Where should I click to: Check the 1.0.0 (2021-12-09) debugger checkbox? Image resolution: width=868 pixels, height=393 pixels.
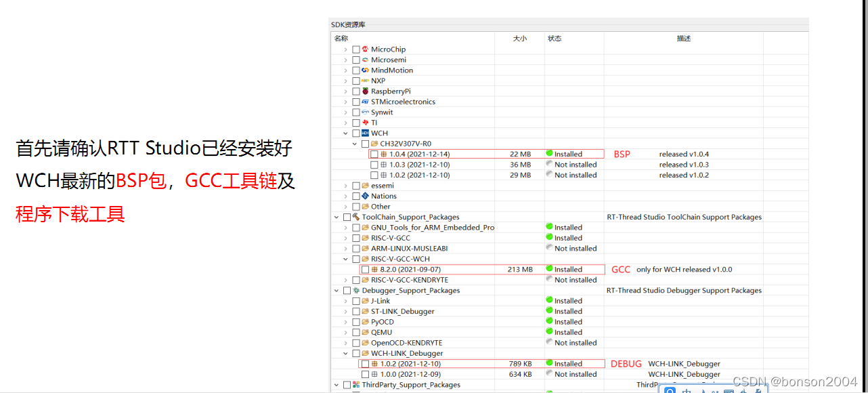coord(366,374)
